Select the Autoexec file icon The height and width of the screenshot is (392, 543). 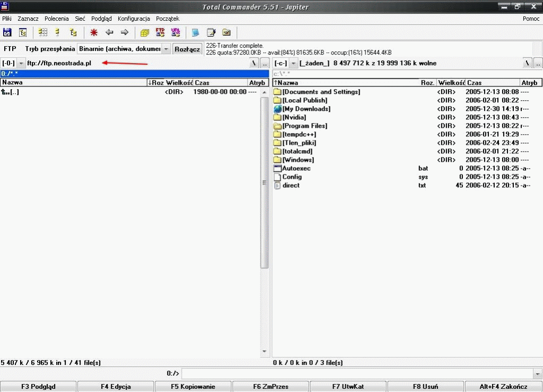[x=277, y=168]
